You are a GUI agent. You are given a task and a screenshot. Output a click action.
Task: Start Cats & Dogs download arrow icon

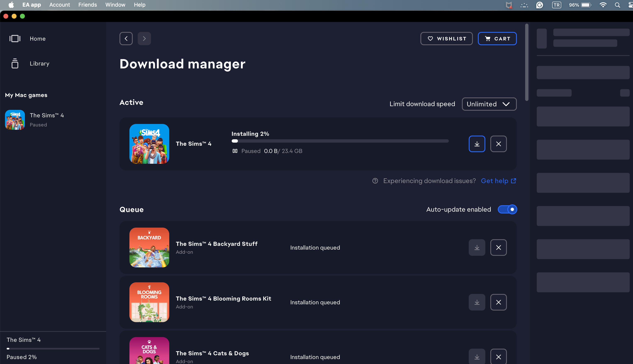click(x=477, y=357)
